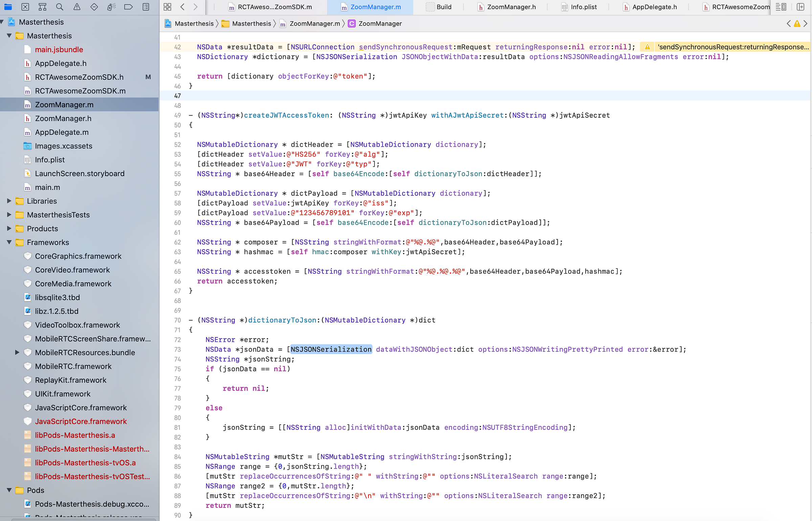Add a new editor pane
This screenshot has height=521, width=812.
click(x=800, y=7)
